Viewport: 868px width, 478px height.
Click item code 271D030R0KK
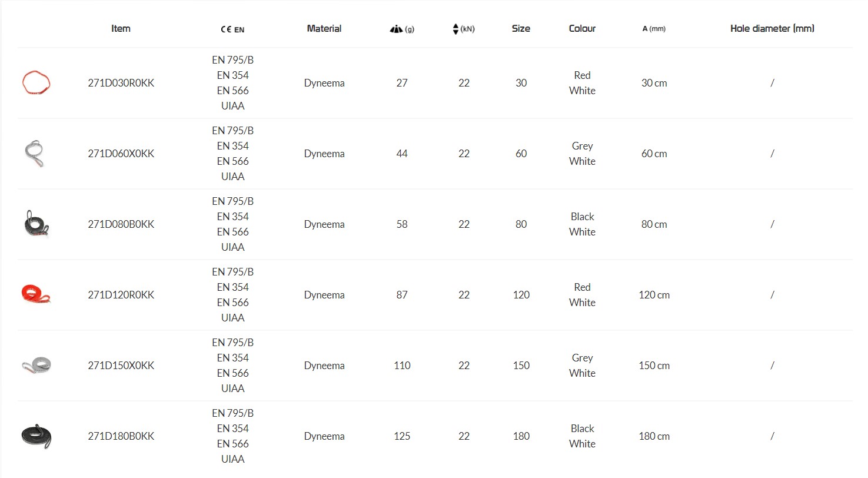click(x=121, y=83)
